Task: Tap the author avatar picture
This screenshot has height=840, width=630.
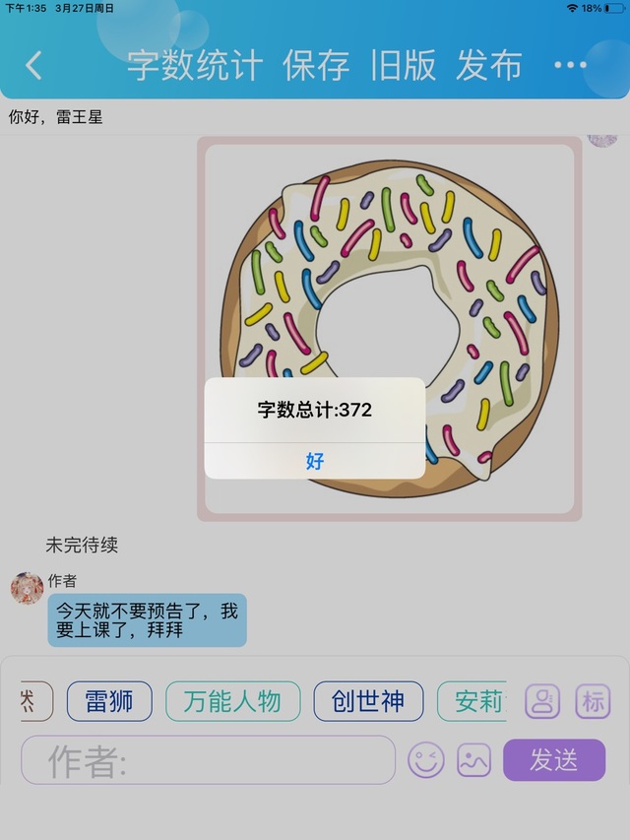Action: tap(27, 588)
